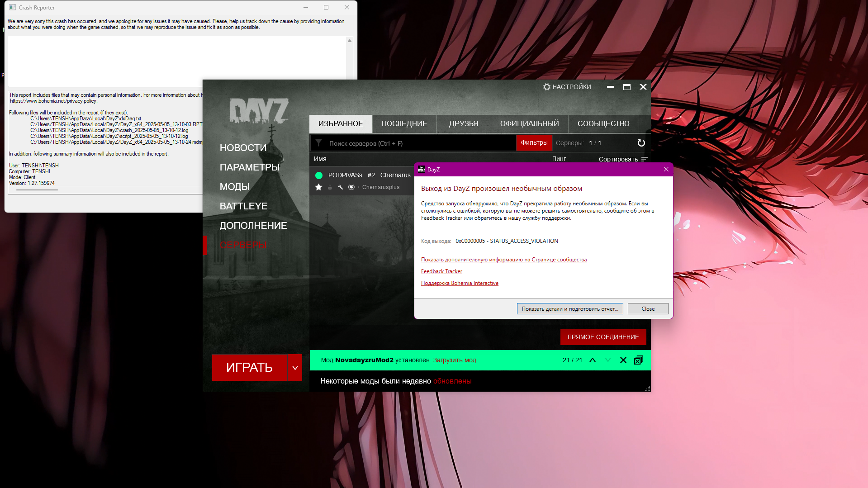Switch to ДРУЗЬЯ tab
The height and width of the screenshot is (488, 868).
464,123
